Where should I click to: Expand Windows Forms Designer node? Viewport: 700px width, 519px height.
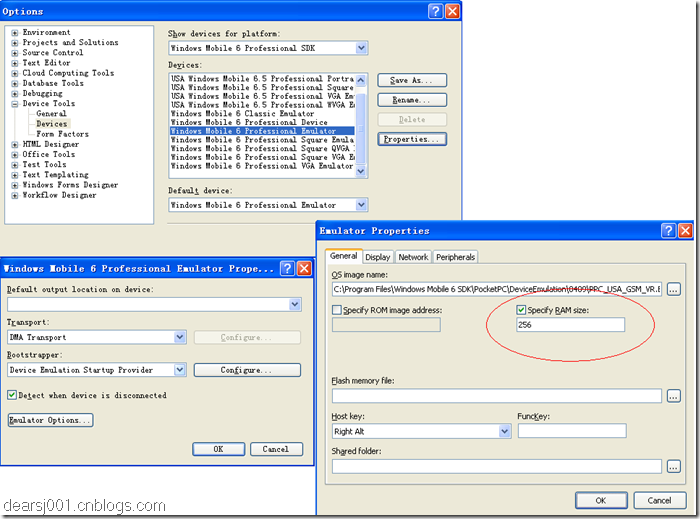point(15,185)
